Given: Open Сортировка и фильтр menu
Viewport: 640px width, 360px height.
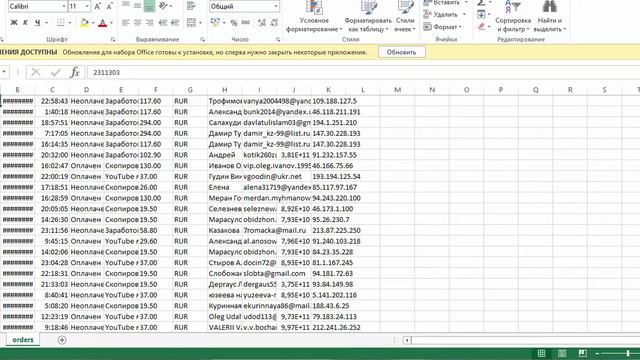Looking at the screenshot, I should click(513, 17).
